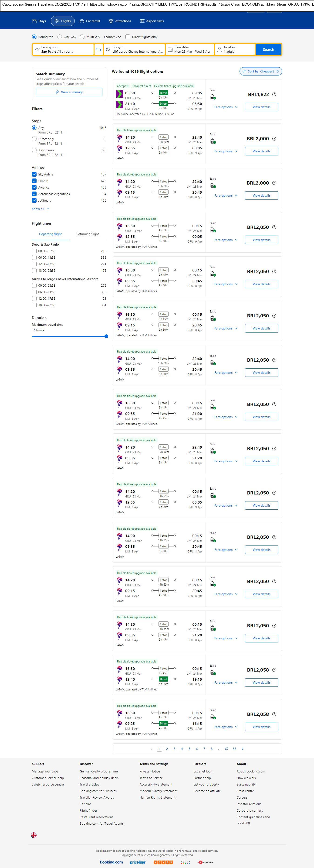Viewport: 314px width, 868px height.
Task: Open the Sort by: Cheapest dropdown
Action: 260,72
